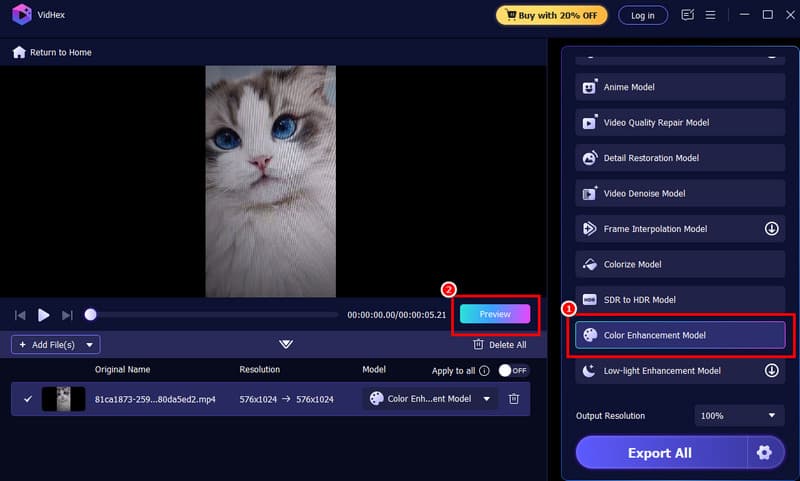The image size is (800, 481).
Task: Open export settings gear icon
Action: [765, 453]
